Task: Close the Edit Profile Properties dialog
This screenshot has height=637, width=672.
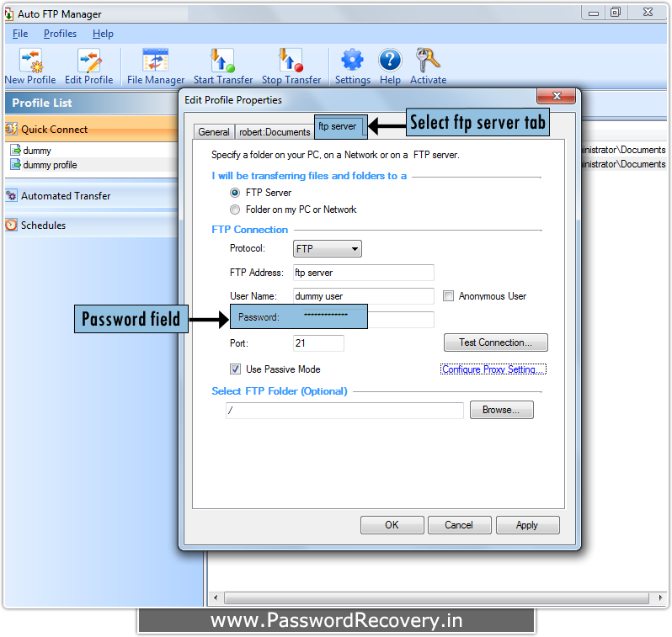Action: [x=557, y=97]
